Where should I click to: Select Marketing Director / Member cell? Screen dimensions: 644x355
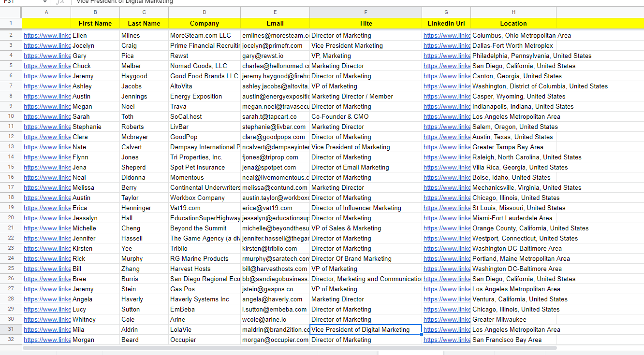[x=366, y=96]
